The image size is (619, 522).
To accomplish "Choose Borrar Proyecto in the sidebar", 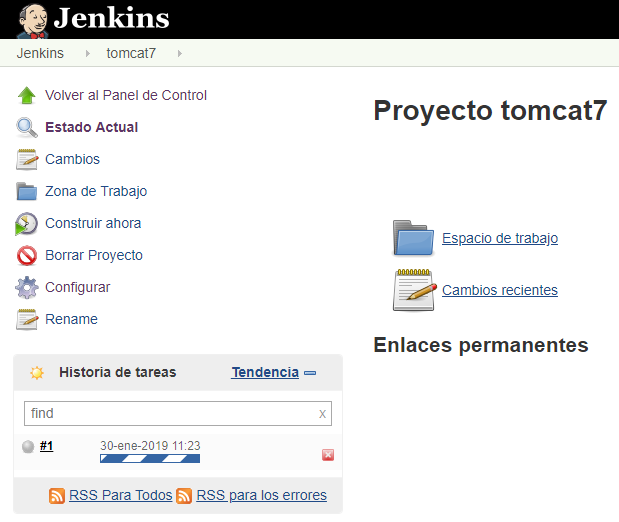I will click(94, 255).
